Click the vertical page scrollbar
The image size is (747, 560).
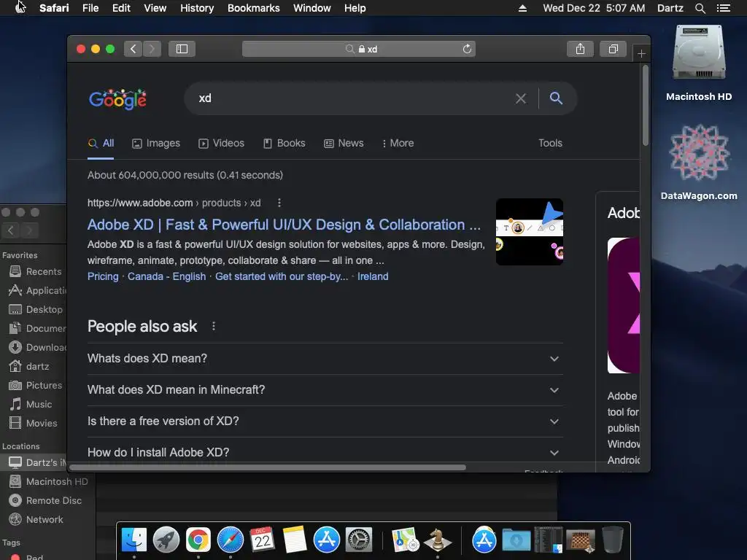tap(646, 106)
